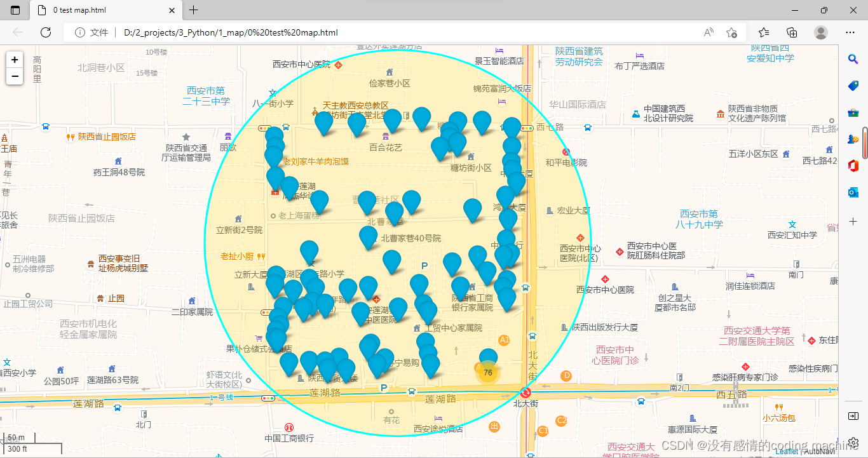Zoom in with the map plus button
Viewport: 868px width, 458px height.
point(15,60)
